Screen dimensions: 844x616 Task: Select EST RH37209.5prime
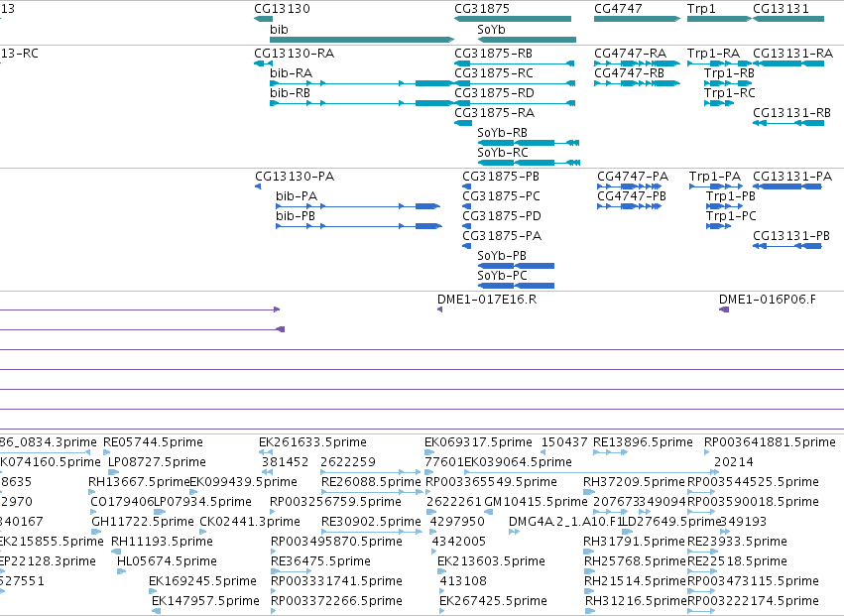[x=589, y=492]
